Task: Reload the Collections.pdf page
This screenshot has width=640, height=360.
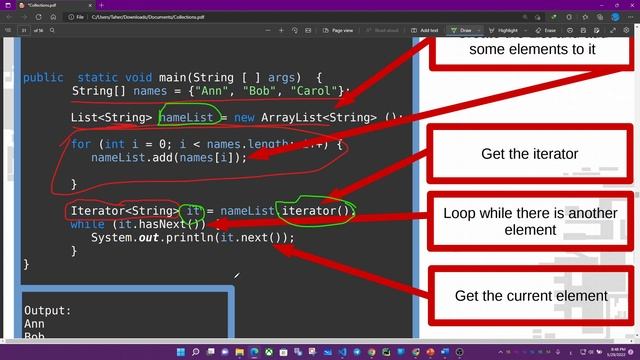Action: tap(38, 17)
